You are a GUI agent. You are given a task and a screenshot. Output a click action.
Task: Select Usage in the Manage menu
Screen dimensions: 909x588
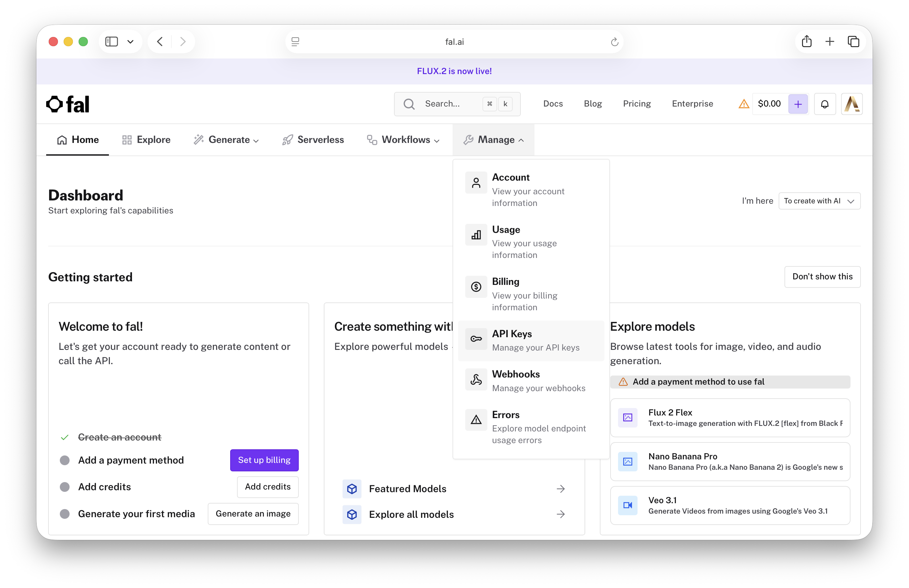coord(531,242)
